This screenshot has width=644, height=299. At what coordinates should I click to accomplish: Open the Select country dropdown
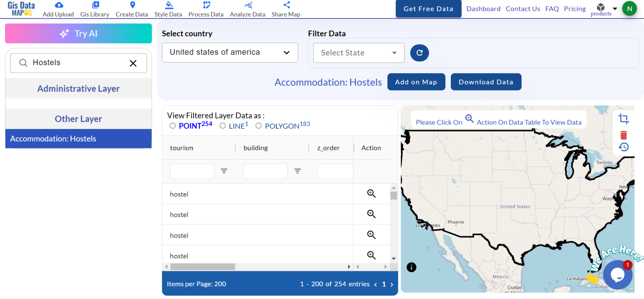230,52
